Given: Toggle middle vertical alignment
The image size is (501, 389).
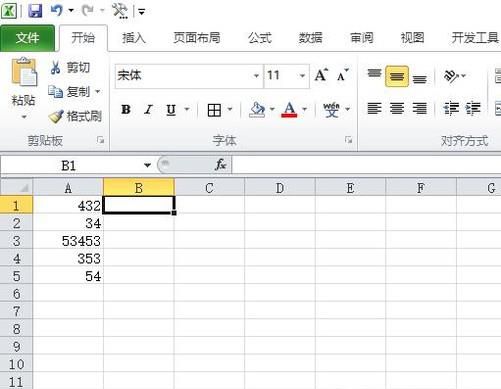Looking at the screenshot, I should tap(397, 76).
